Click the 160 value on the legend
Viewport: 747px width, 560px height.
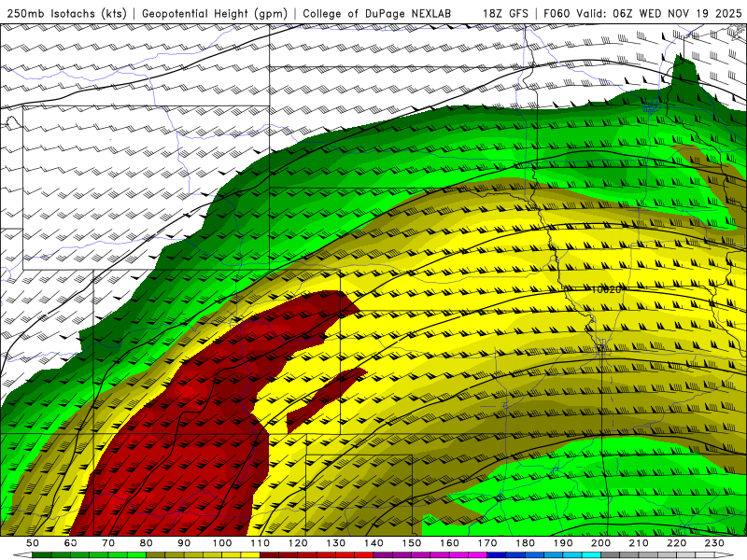pos(449,543)
